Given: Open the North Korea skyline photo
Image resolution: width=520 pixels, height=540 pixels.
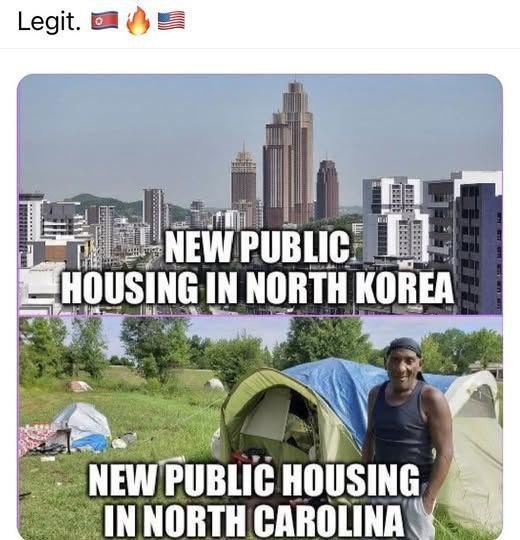Looking at the screenshot, I should (x=260, y=194).
